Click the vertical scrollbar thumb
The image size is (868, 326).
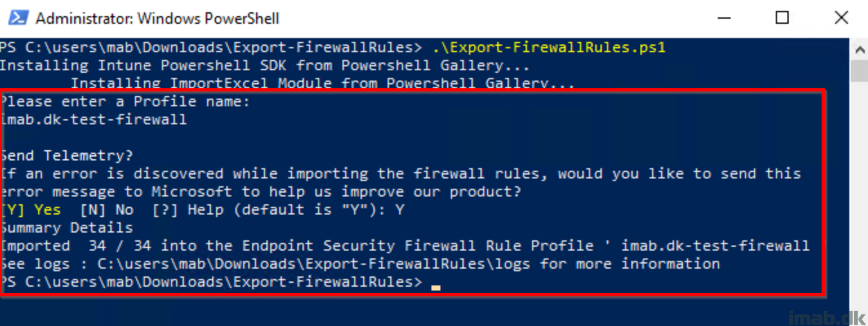859,71
